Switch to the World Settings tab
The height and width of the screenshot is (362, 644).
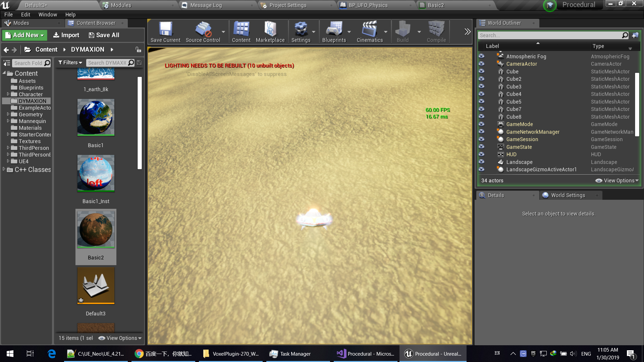[x=568, y=195]
